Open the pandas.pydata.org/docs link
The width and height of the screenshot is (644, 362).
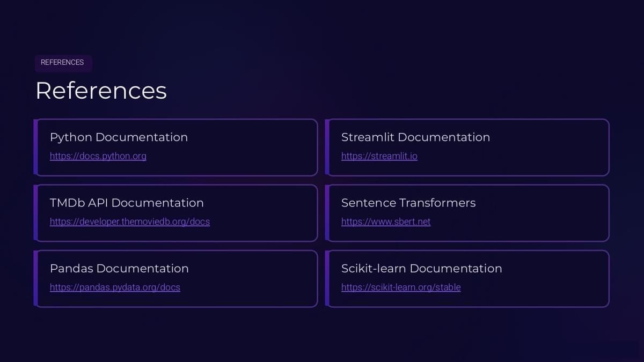point(115,287)
